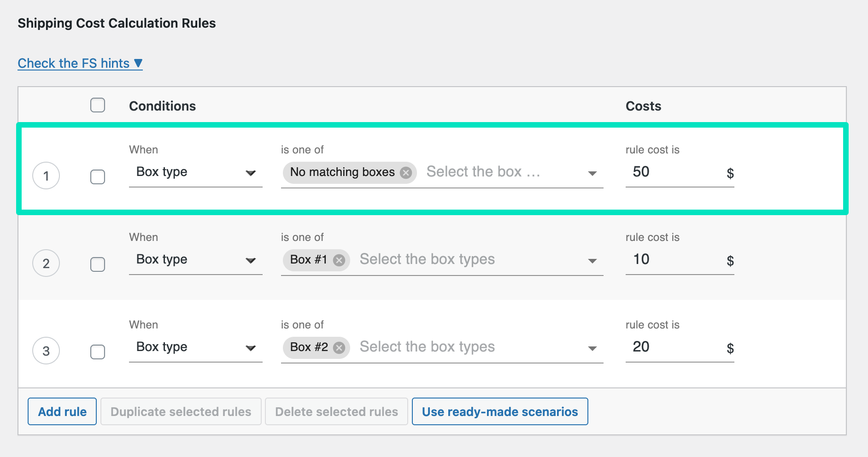The image size is (868, 457).
Task: Remove the "Box #2" tag from rule 3
Action: tap(339, 348)
